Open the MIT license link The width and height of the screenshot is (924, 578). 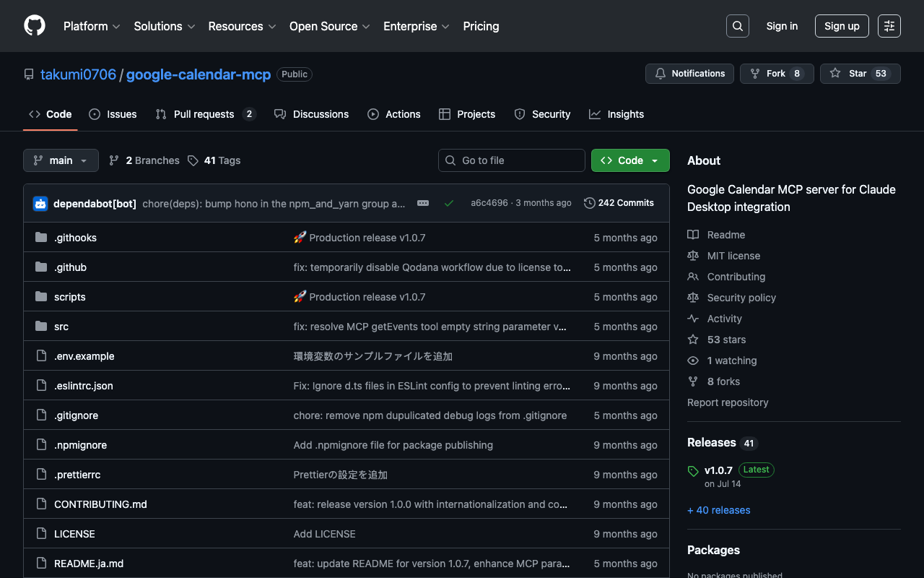coord(733,256)
